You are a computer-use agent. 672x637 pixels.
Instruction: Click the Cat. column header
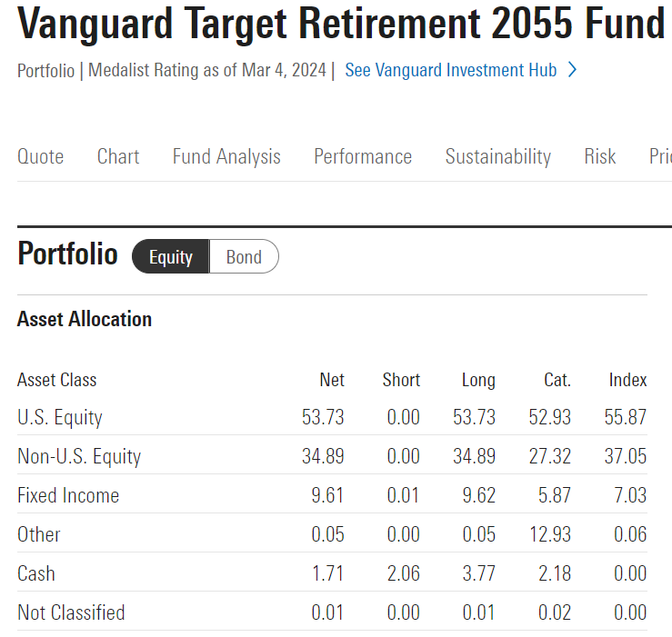pyautogui.click(x=557, y=380)
